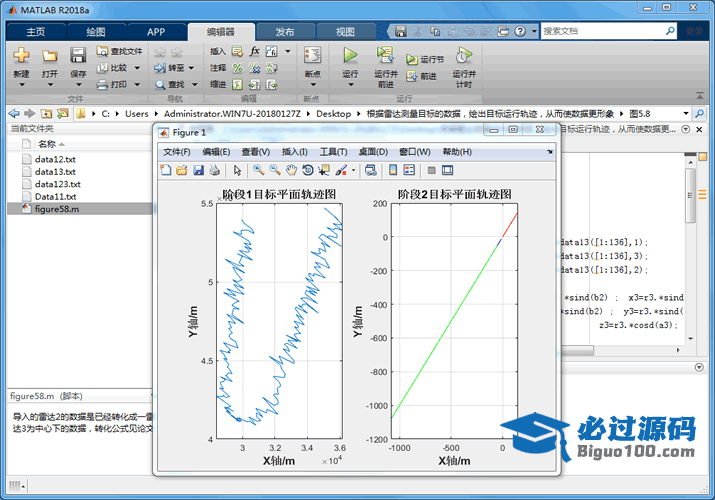
Task: Click Run and Advance (运行并前进) icon
Action: tap(385, 55)
